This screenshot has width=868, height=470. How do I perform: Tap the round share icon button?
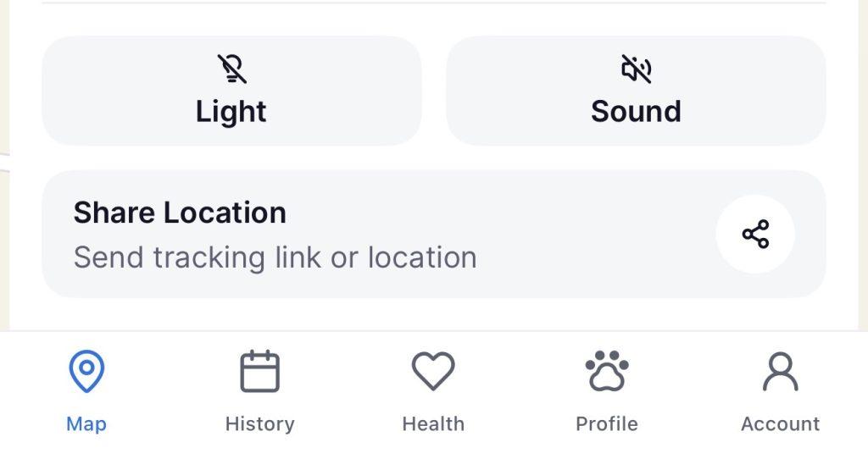755,234
